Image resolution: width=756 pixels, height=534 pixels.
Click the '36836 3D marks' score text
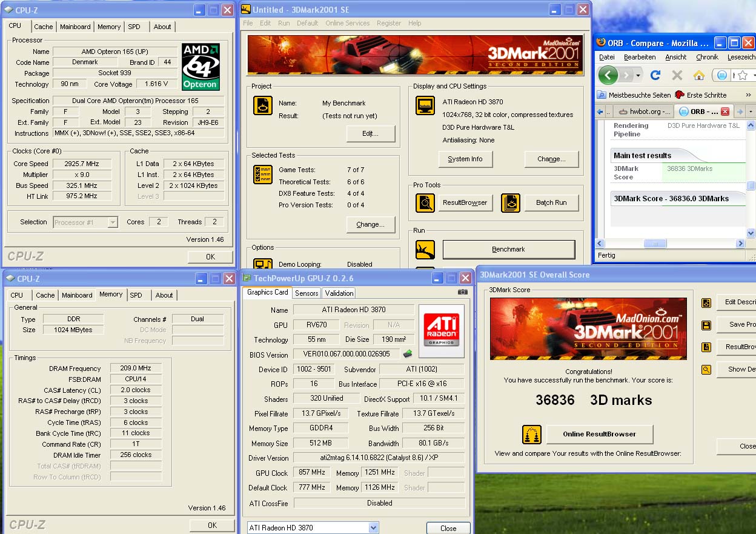pos(594,400)
